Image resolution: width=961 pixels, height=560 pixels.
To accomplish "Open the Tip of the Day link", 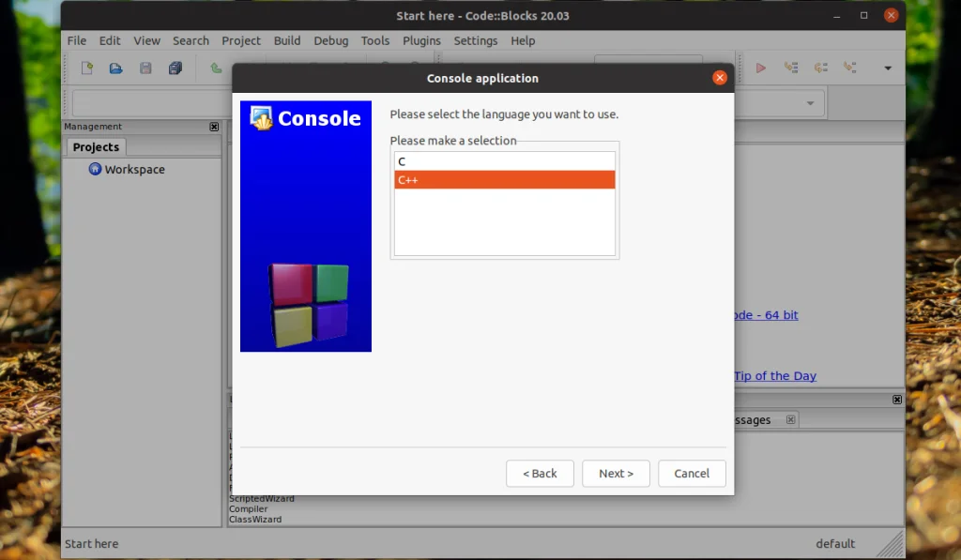I will click(775, 375).
